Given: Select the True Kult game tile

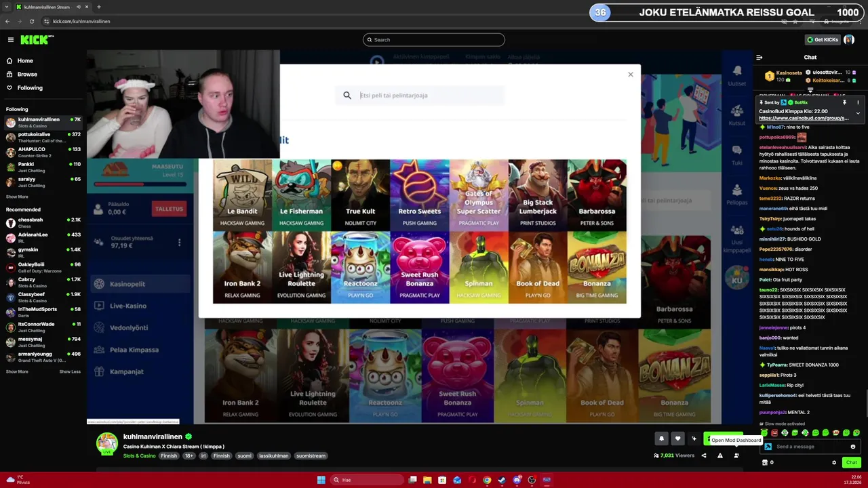Looking at the screenshot, I should pos(360,195).
